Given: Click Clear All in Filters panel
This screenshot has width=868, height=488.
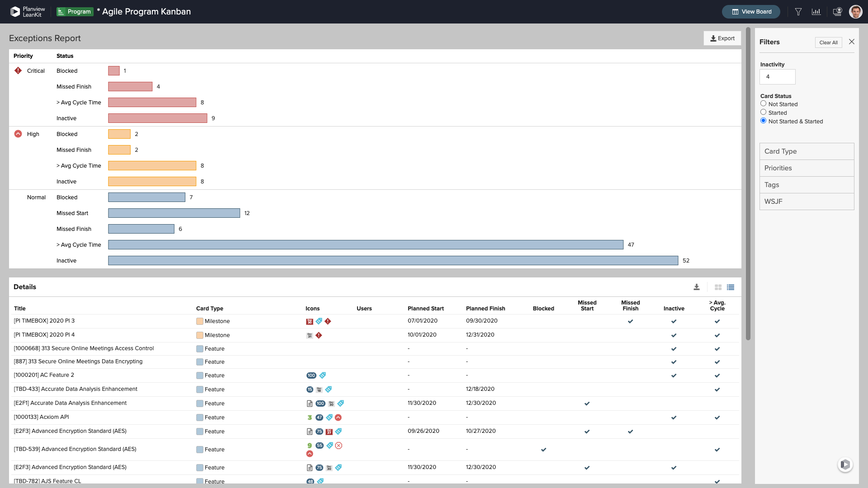Looking at the screenshot, I should click(829, 42).
